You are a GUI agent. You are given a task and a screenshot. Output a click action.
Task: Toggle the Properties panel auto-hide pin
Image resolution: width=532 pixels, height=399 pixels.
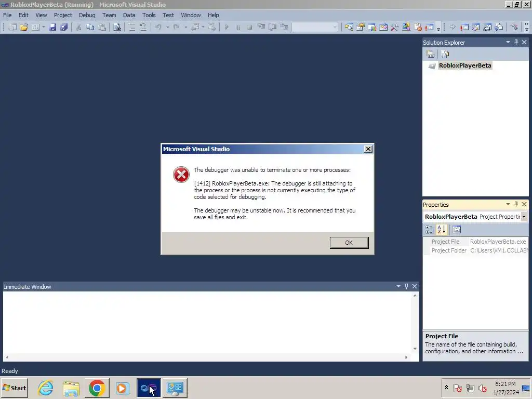tap(516, 204)
